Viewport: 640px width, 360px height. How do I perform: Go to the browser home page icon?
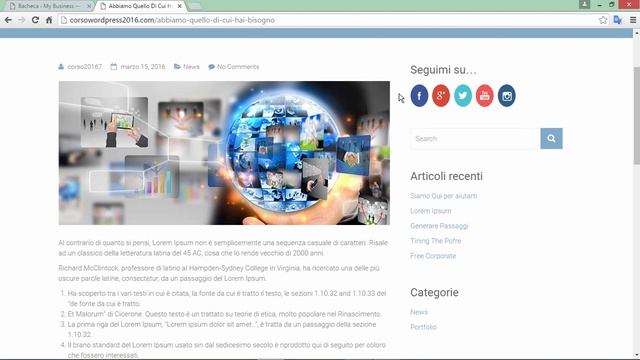(49, 20)
